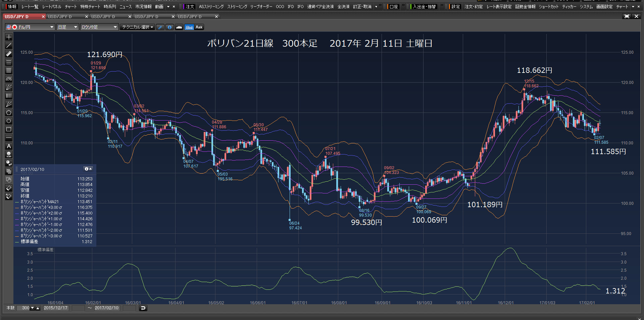Select the erase all drawings tool
The height and width of the screenshot is (320, 644).
coord(9,196)
